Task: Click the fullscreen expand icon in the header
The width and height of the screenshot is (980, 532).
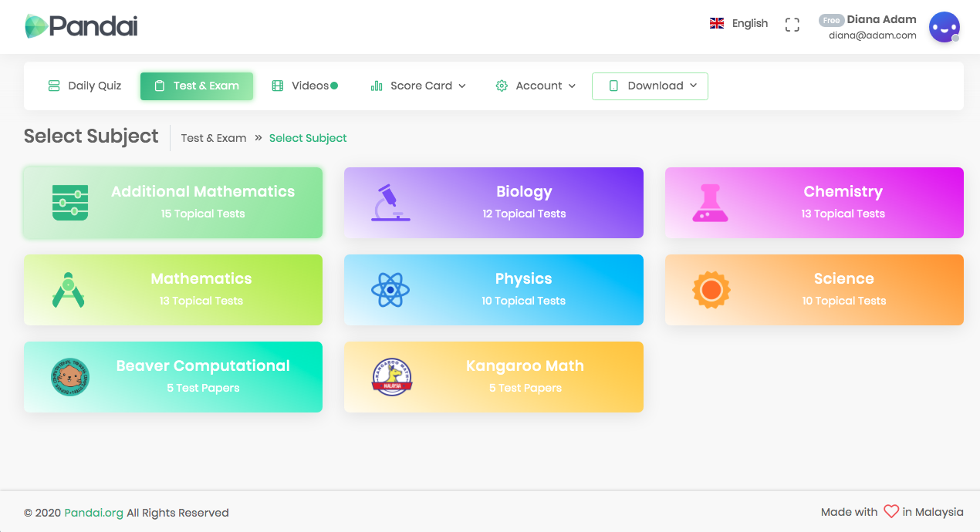Action: click(x=792, y=24)
